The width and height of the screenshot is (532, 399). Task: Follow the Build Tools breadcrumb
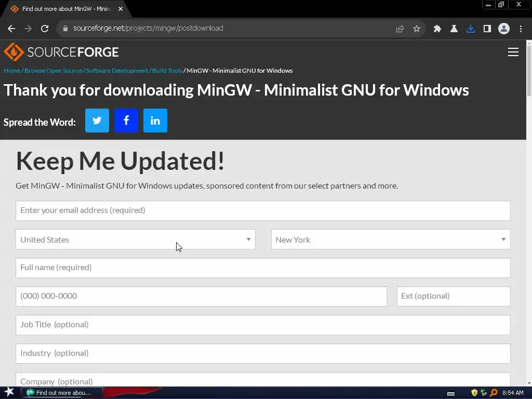[x=167, y=71]
